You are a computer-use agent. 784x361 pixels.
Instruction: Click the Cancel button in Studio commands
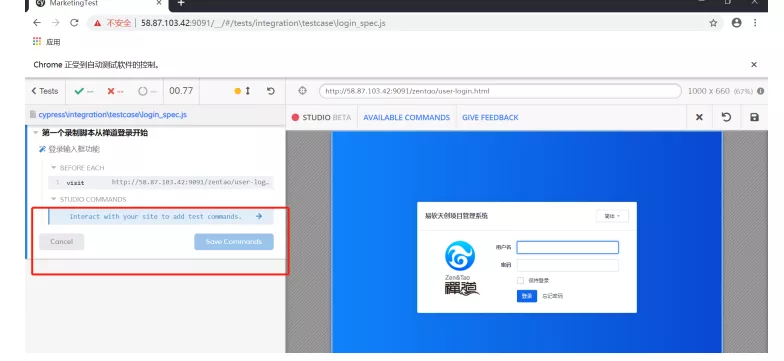pos(62,242)
